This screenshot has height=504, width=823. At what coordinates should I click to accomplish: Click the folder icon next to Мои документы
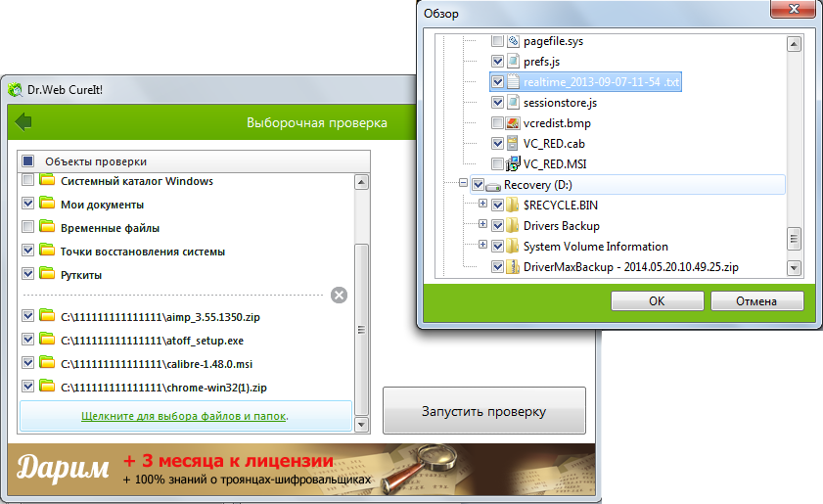click(47, 204)
